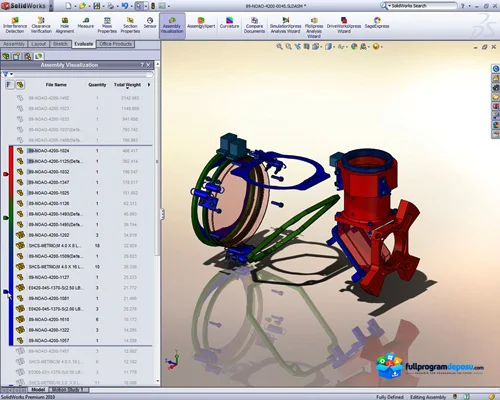The height and width of the screenshot is (400, 500).
Task: Open AssemblyXpert
Action: [x=201, y=23]
